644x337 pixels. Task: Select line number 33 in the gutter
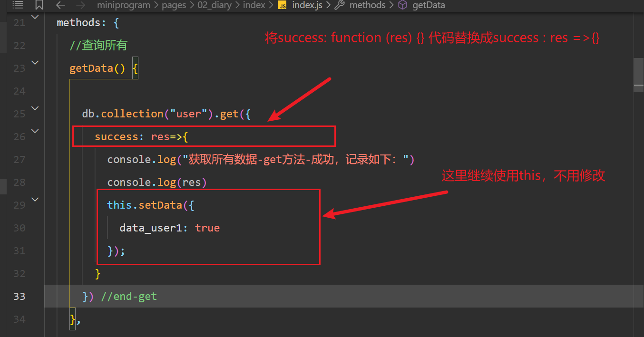point(19,296)
